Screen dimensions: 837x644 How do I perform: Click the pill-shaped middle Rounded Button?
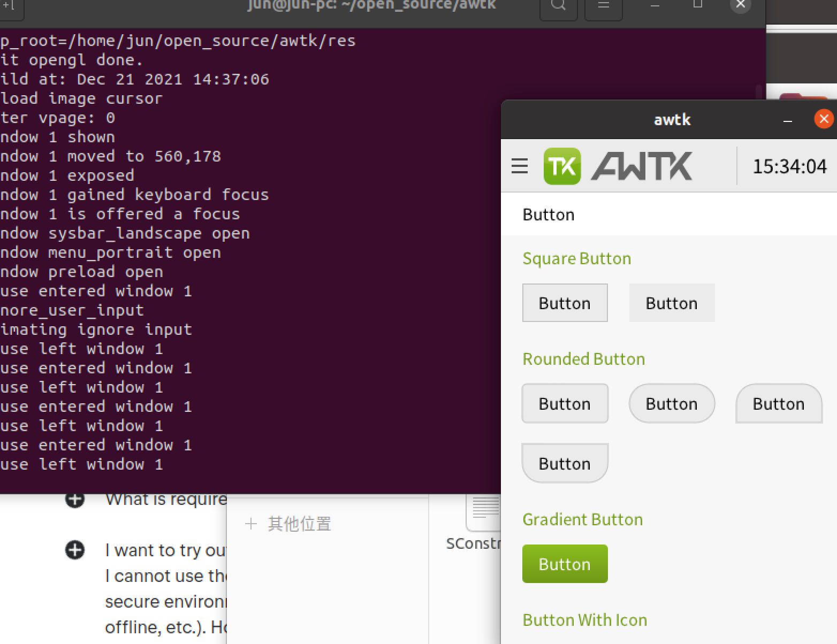pyautogui.click(x=672, y=403)
